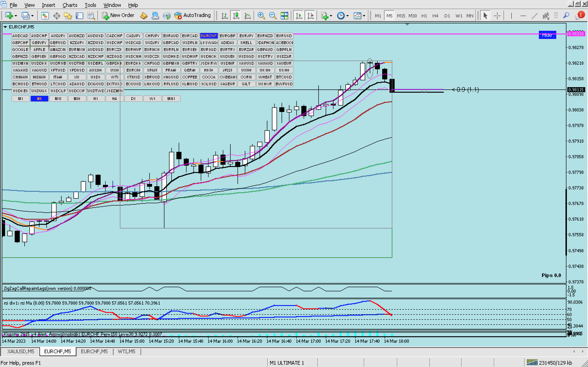Select the crosshair cursor tool
588x367 pixels.
tap(497, 16)
